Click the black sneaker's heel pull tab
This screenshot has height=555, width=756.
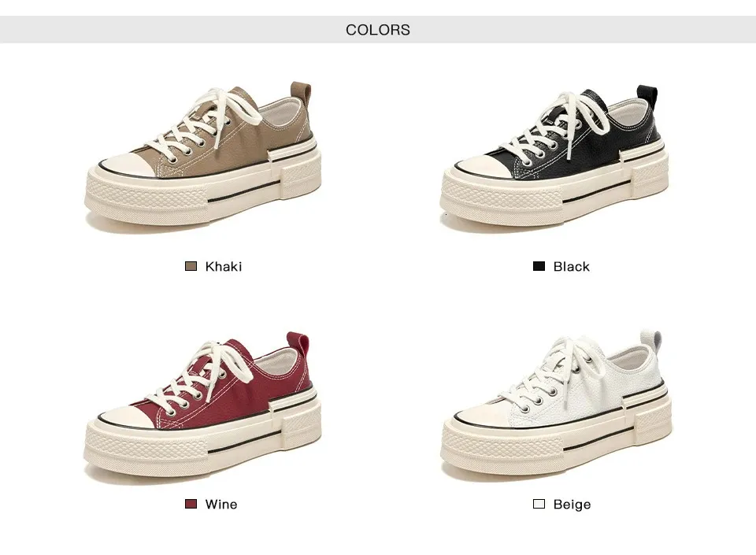(x=647, y=96)
